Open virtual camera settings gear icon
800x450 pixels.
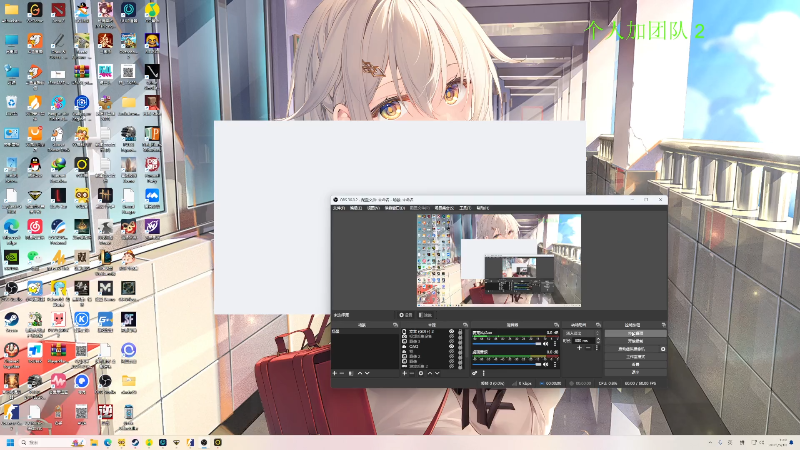coord(663,349)
